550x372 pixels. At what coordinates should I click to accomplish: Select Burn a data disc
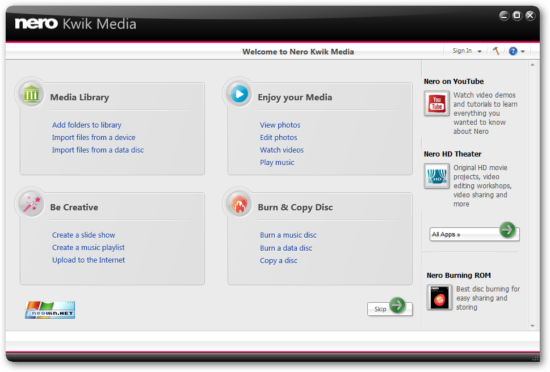[x=286, y=248]
